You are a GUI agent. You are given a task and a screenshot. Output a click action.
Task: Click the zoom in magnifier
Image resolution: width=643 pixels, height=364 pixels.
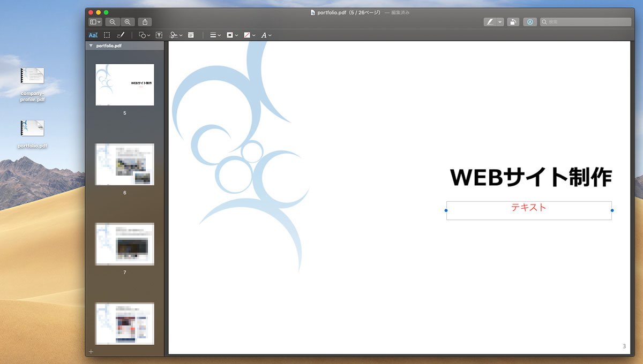pyautogui.click(x=128, y=22)
